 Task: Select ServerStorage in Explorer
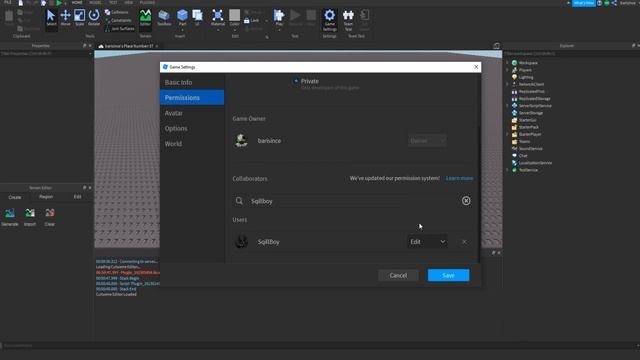click(531, 113)
